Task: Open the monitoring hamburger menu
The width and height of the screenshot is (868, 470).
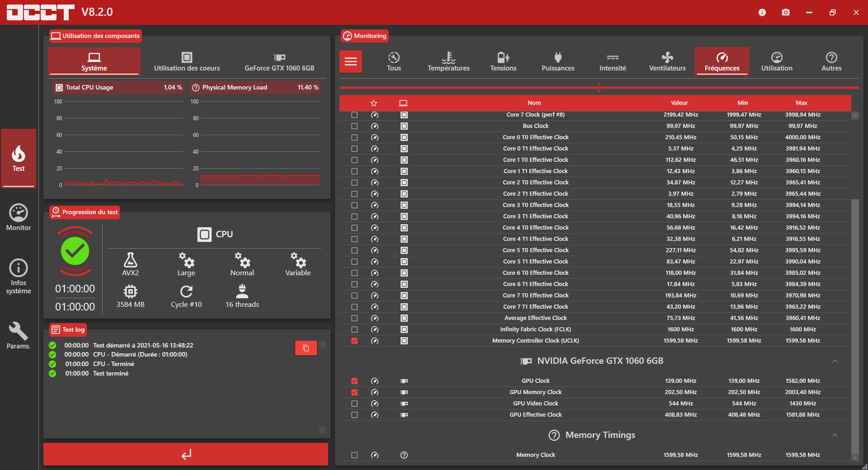Action: (x=351, y=61)
